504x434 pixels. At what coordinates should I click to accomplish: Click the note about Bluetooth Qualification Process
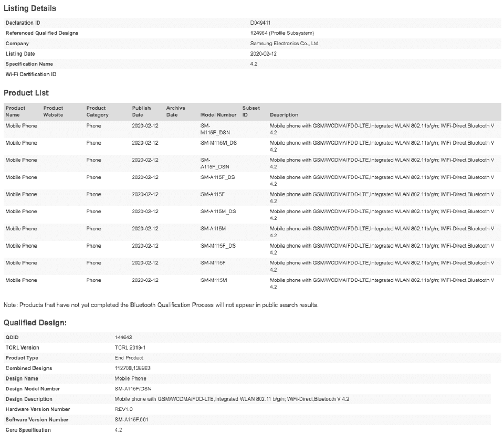tap(161, 305)
